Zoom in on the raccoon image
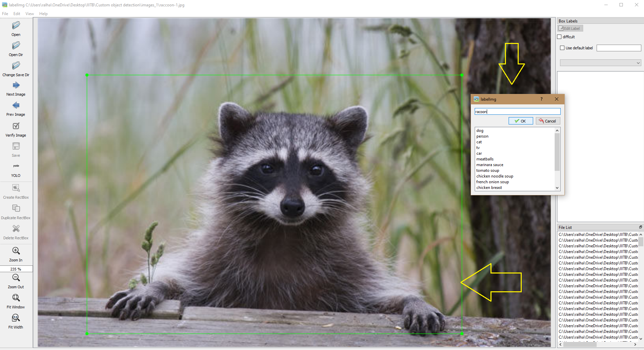 click(x=15, y=253)
